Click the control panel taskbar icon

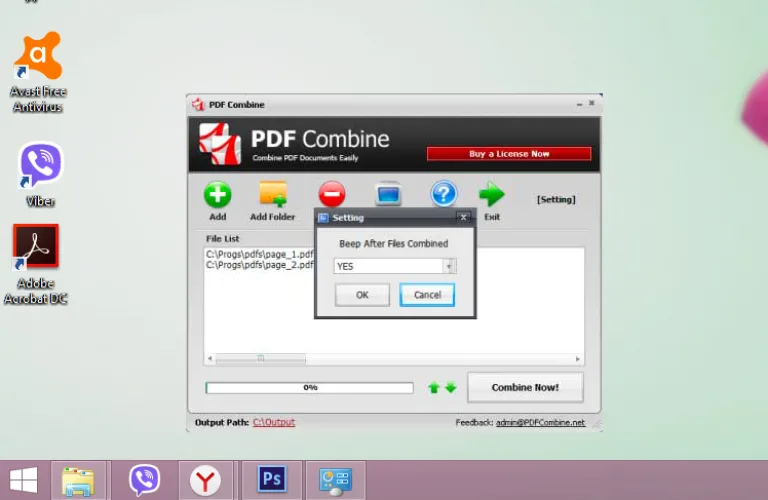pyautogui.click(x=336, y=481)
